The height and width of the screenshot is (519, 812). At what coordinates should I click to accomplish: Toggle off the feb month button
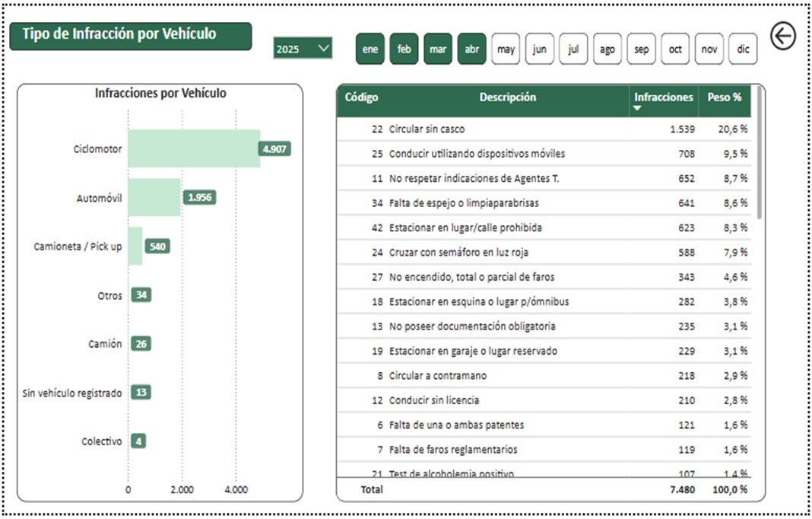pos(404,49)
